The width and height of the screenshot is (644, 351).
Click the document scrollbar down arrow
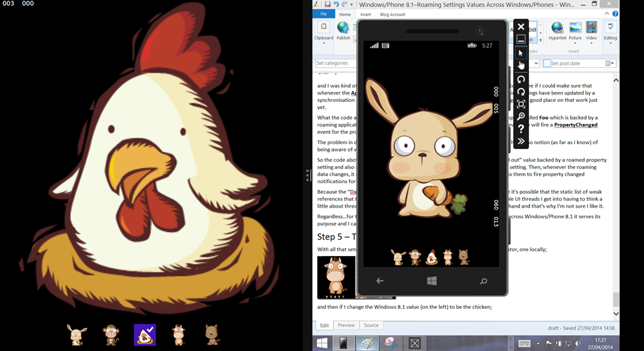pyautogui.click(x=616, y=314)
